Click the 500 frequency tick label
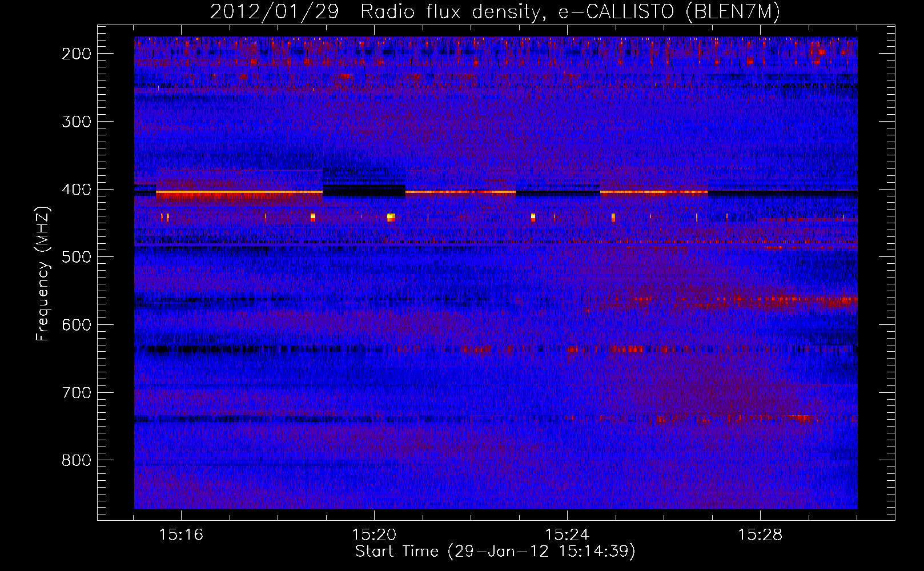924x571 pixels. (76, 257)
